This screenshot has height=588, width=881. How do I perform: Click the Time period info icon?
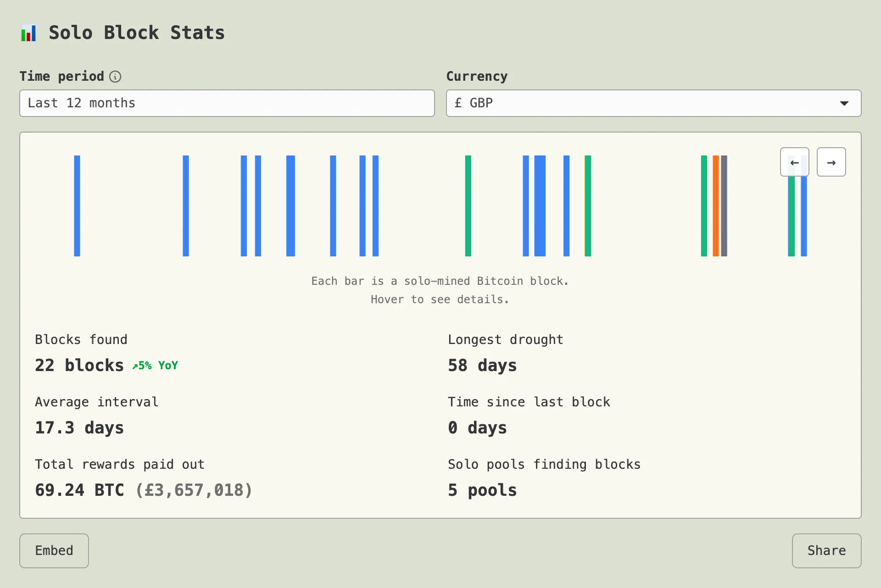pyautogui.click(x=115, y=77)
